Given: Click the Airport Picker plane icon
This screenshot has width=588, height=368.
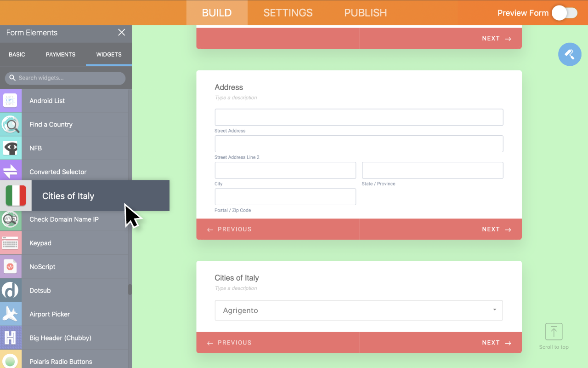Looking at the screenshot, I should pos(10,314).
